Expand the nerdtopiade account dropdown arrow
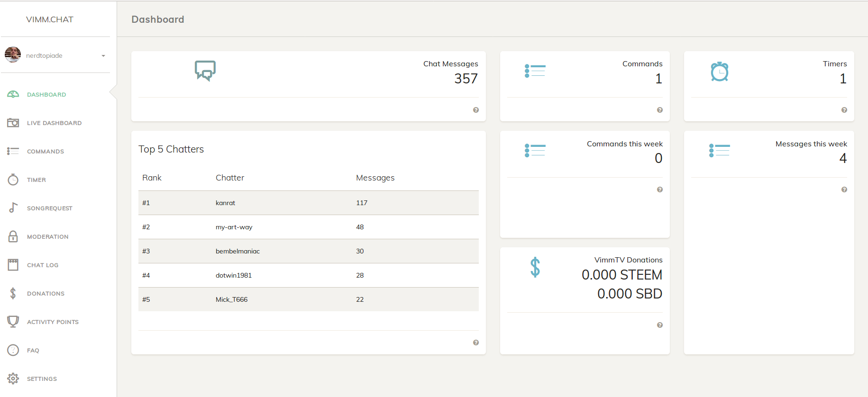Viewport: 868px width, 397px height. [x=103, y=56]
